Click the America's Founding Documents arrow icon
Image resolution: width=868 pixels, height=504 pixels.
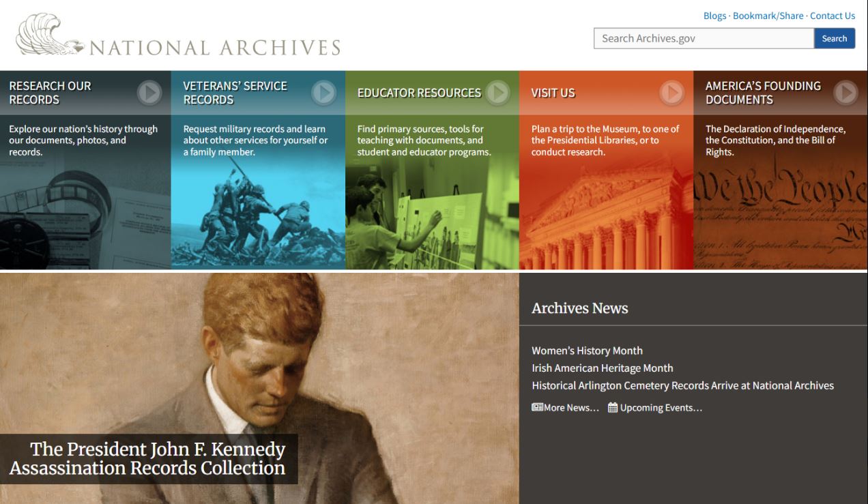[x=846, y=93]
